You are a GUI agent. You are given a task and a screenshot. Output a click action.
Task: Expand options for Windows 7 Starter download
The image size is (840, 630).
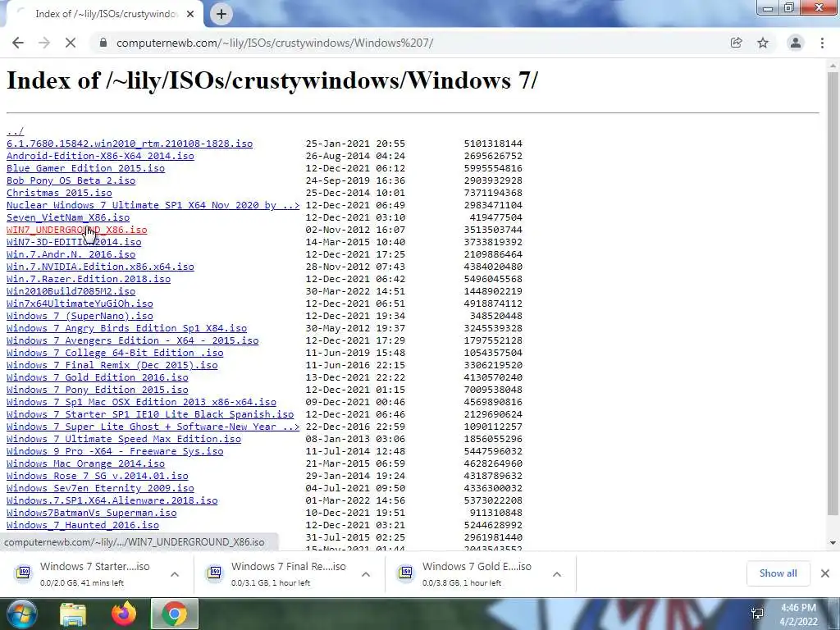(x=175, y=574)
